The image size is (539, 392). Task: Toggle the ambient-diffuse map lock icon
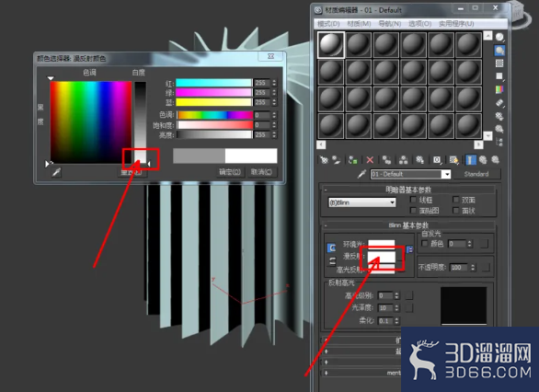coord(409,249)
